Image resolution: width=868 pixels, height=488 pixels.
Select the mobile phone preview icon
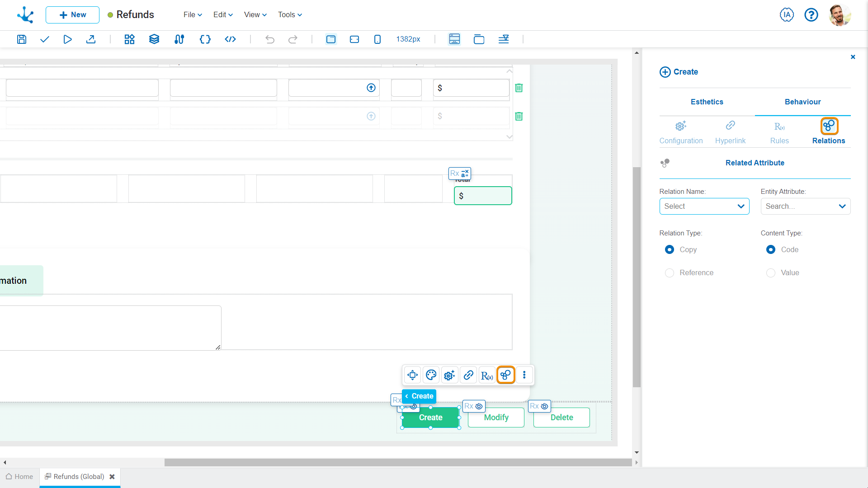click(x=377, y=39)
